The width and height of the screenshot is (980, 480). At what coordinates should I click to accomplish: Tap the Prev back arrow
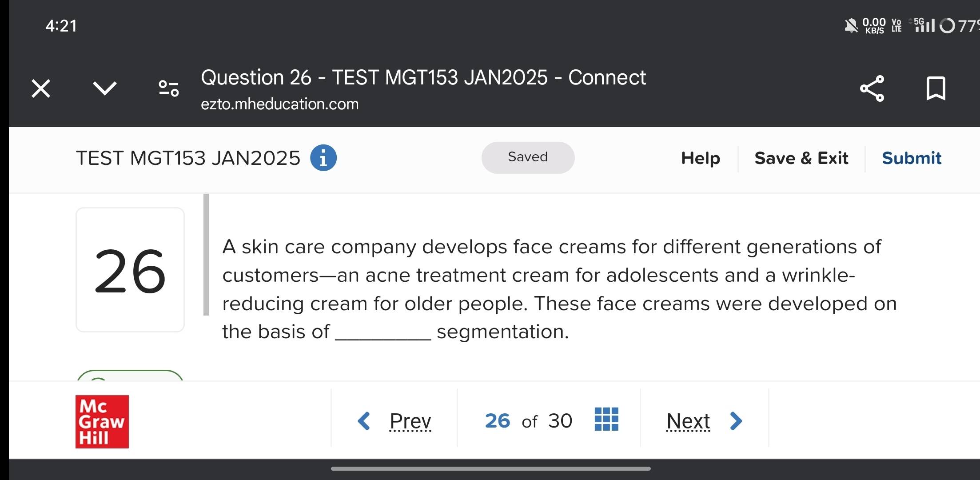tap(364, 420)
